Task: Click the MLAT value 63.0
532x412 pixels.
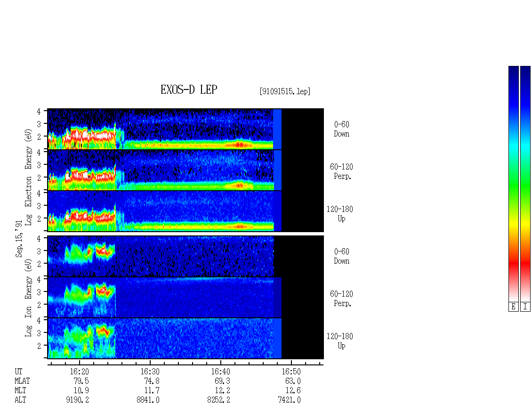Action: 293,381
